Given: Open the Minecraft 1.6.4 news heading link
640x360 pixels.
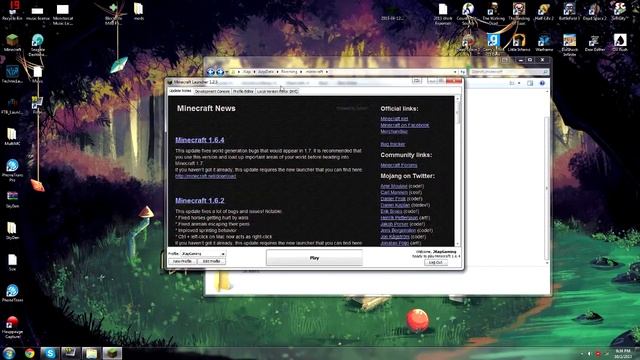Looking at the screenshot, I should coord(200,140).
